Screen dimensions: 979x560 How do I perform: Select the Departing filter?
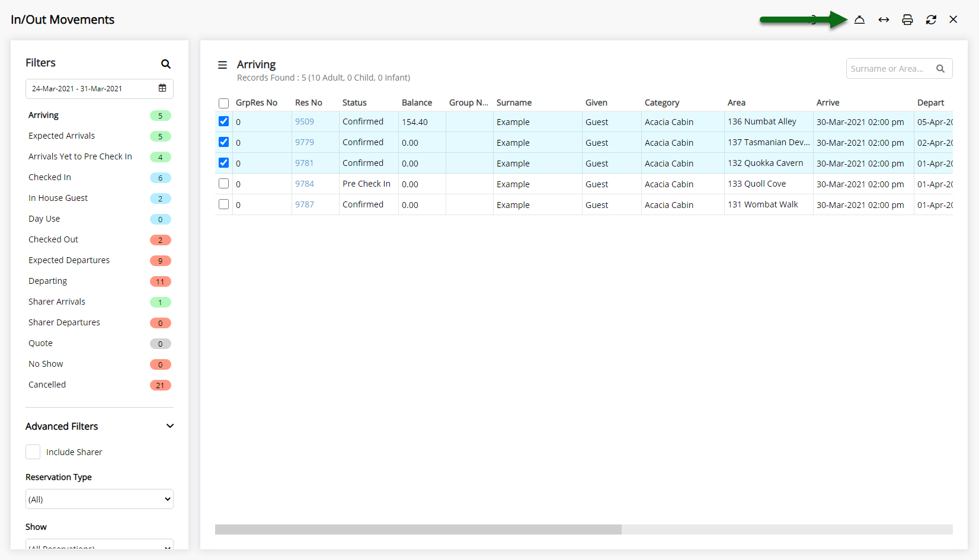pyautogui.click(x=47, y=281)
